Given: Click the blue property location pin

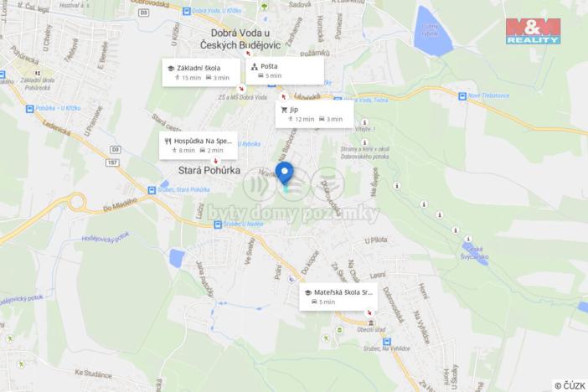Looking at the screenshot, I should 284,173.
